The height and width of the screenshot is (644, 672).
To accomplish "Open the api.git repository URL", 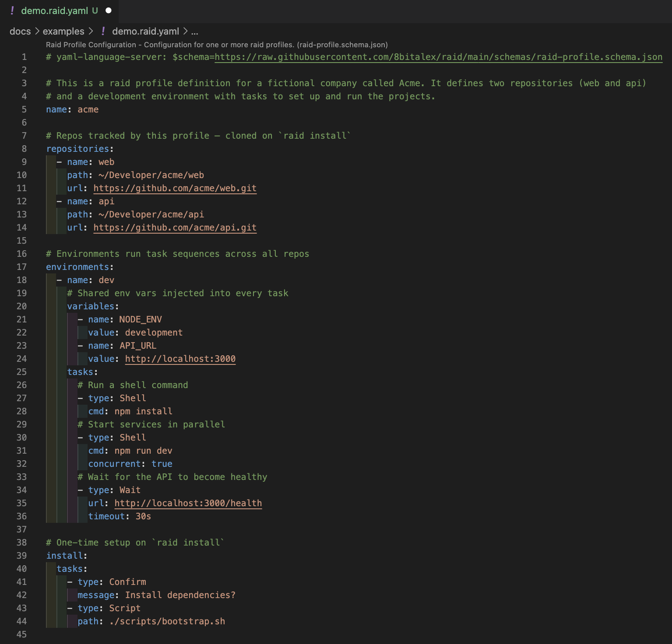I will point(175,228).
